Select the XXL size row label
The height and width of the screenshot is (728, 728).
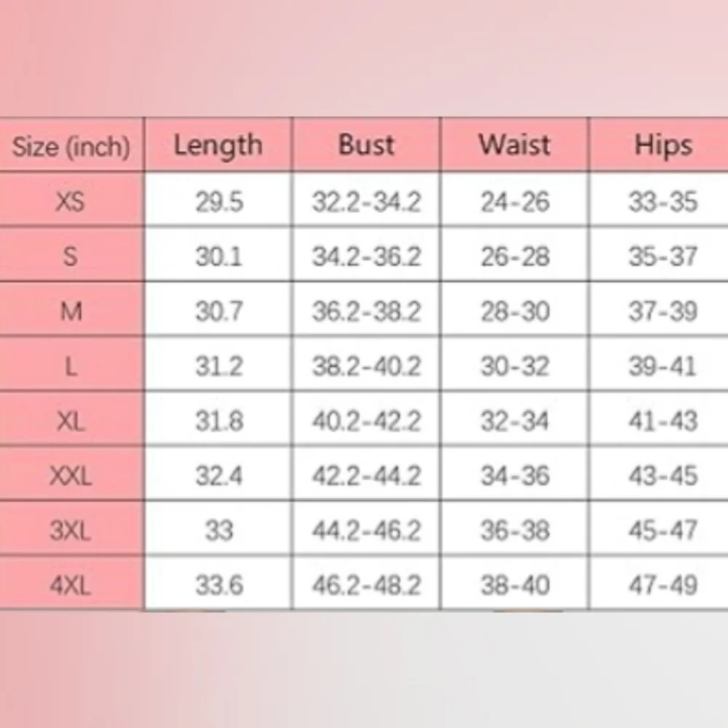coord(71,476)
